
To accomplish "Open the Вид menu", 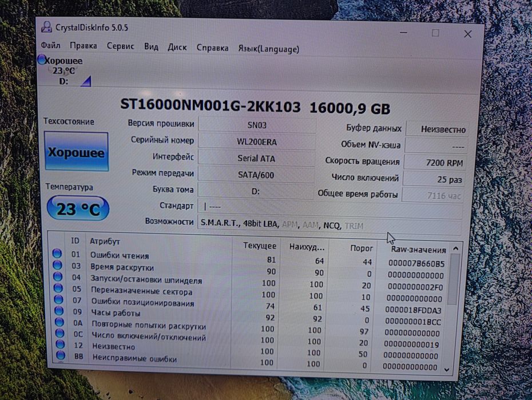I will point(151,47).
